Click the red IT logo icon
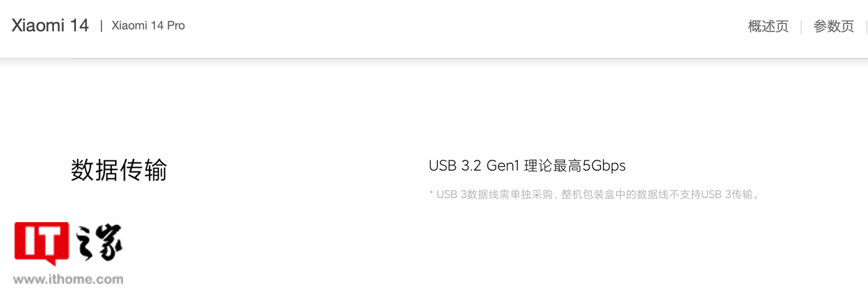This screenshot has width=868, height=297. tap(42, 243)
